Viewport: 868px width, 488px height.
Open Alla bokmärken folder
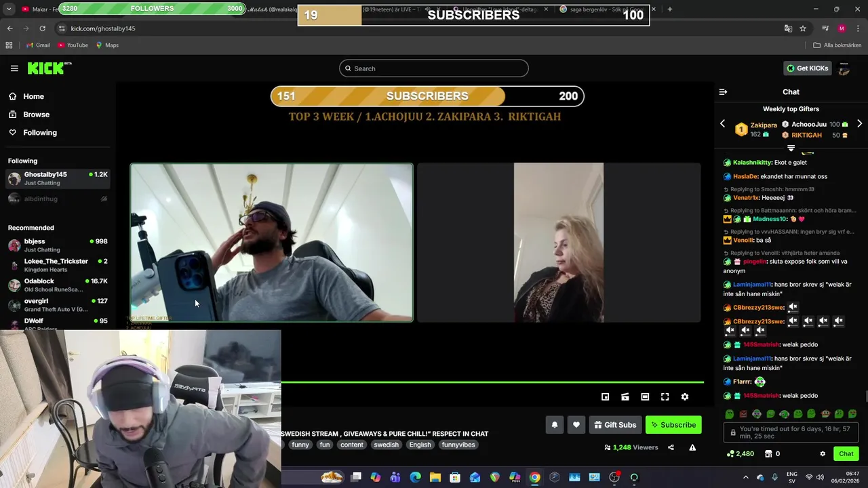(837, 45)
